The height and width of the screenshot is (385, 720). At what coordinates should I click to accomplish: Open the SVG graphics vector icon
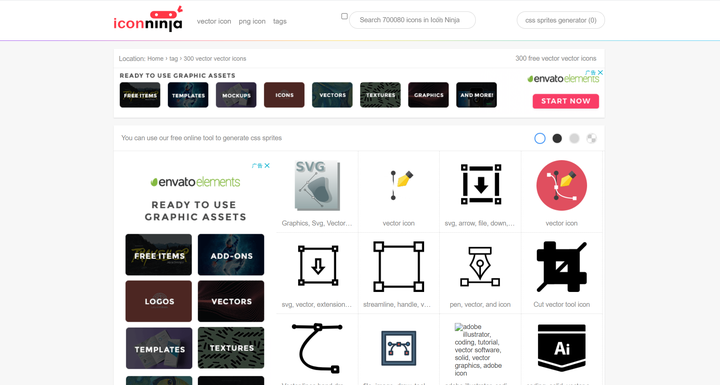317,186
